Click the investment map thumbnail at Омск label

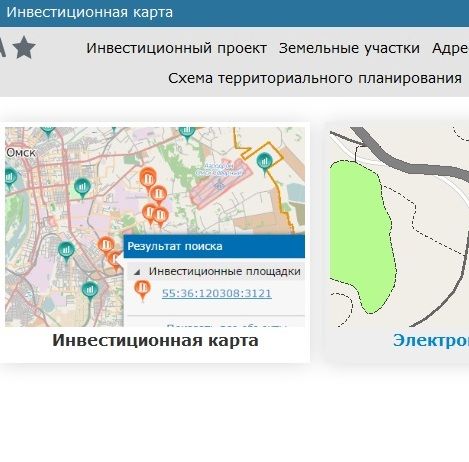pyautogui.click(x=21, y=153)
